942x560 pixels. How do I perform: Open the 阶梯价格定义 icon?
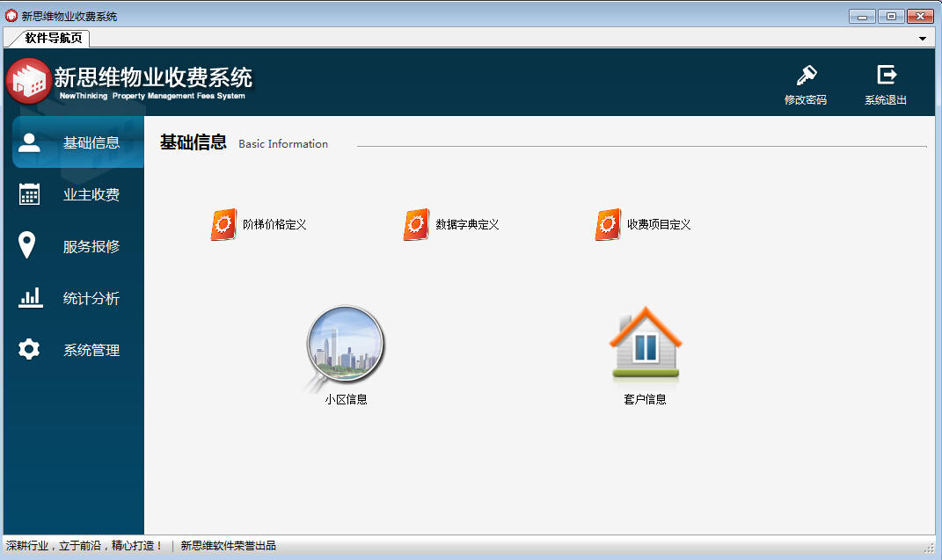(x=223, y=224)
